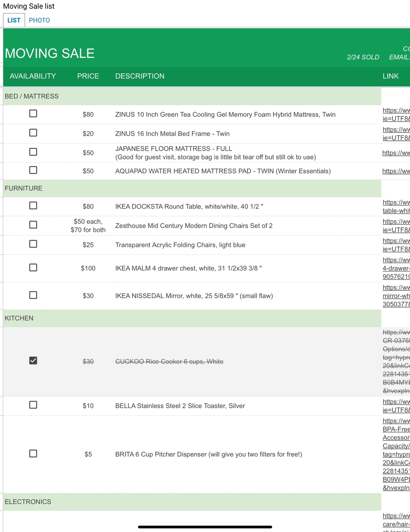Select the CUCKOO Rice Cooker description text
The height and width of the screenshot is (532, 410).
click(x=169, y=362)
